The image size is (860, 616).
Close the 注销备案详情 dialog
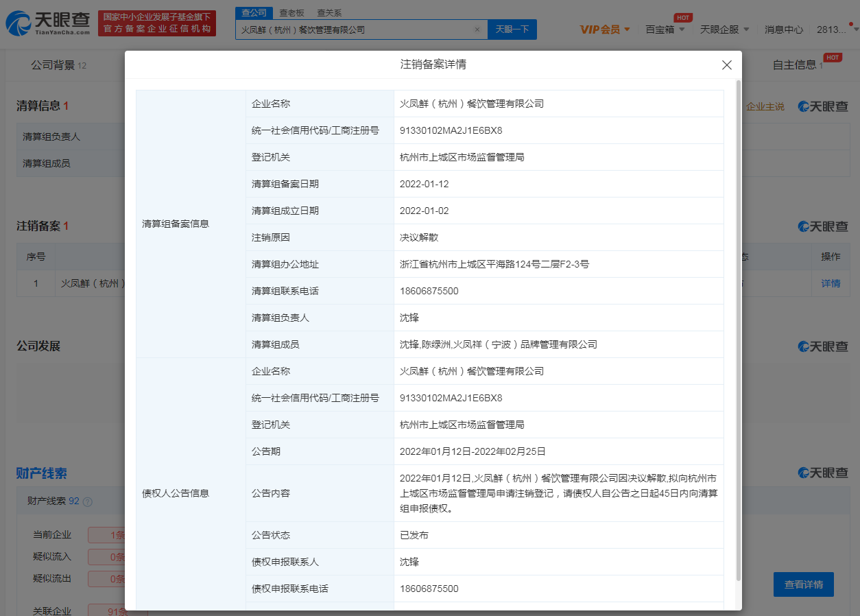tap(727, 65)
